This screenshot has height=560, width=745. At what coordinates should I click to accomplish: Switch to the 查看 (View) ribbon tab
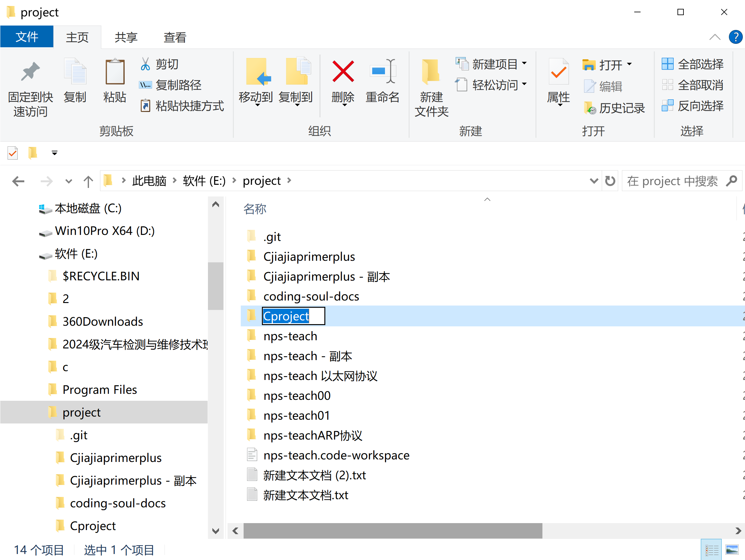(174, 37)
